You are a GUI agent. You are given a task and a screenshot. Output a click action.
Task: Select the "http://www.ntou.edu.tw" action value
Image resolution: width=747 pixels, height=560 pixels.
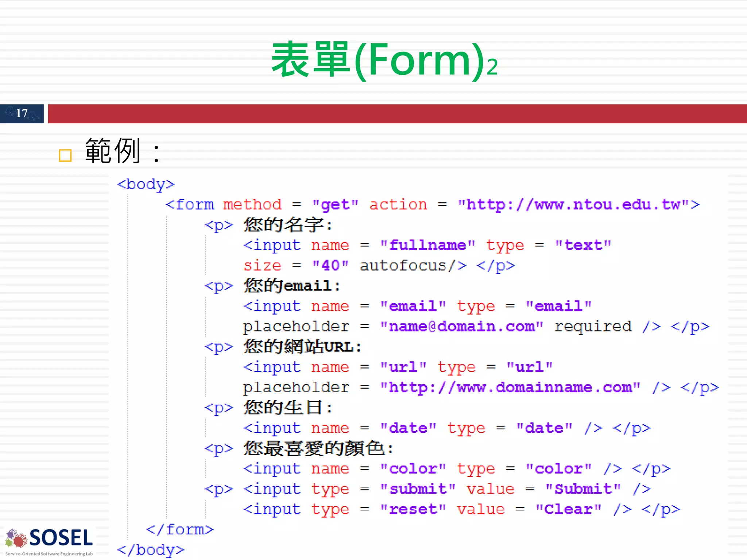[574, 205]
